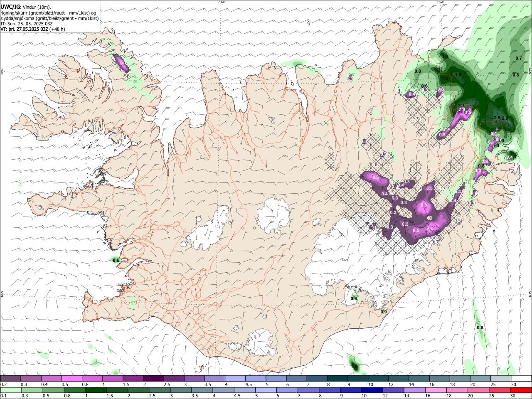Click the dark purple 2–2.5 snow legend swatch

153,379
